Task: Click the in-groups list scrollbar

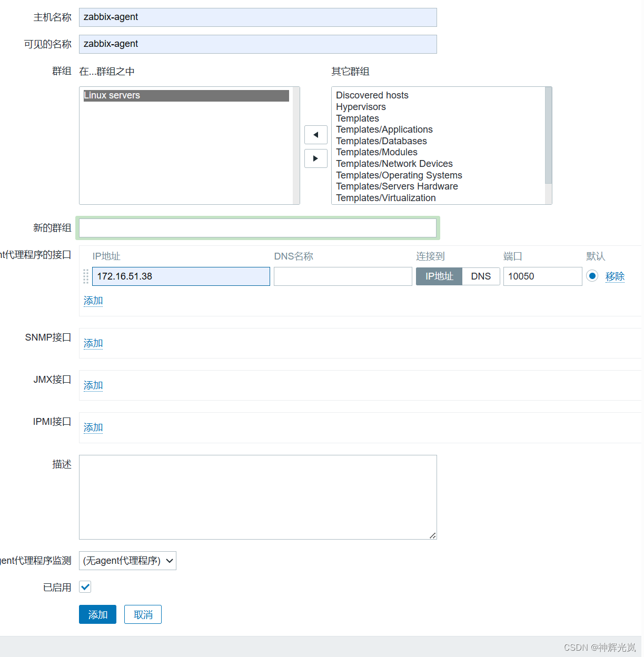Action: click(296, 146)
